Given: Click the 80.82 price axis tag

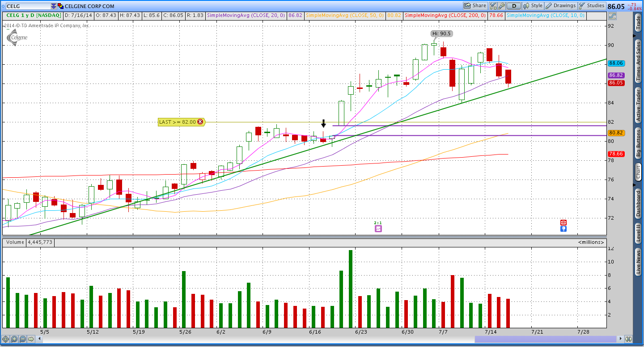Looking at the screenshot, I should 616,133.
